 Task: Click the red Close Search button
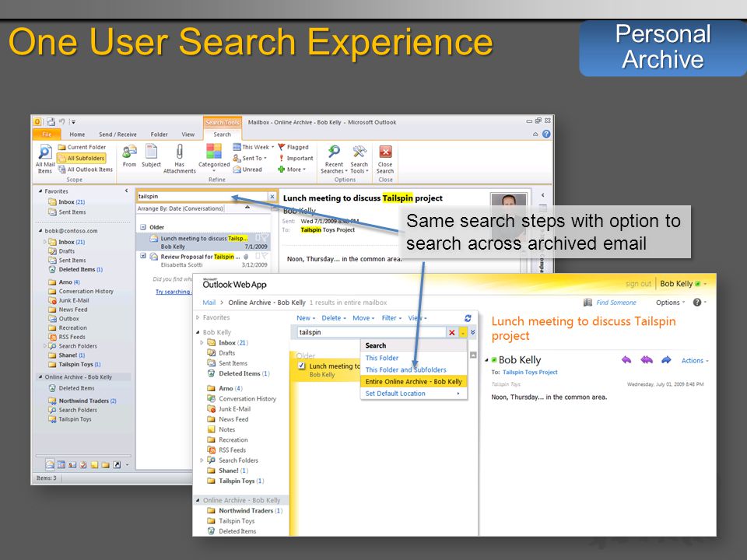tap(385, 159)
